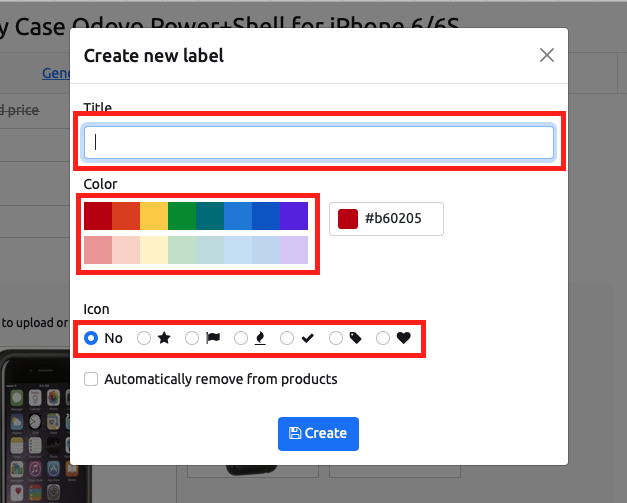Open the #b60205 color hex field

(x=386, y=219)
